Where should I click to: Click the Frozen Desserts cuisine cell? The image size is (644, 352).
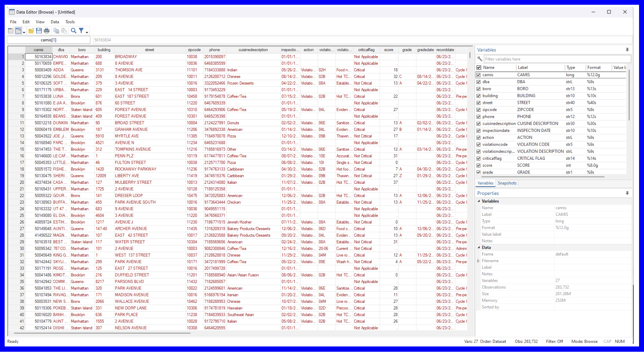click(x=253, y=83)
